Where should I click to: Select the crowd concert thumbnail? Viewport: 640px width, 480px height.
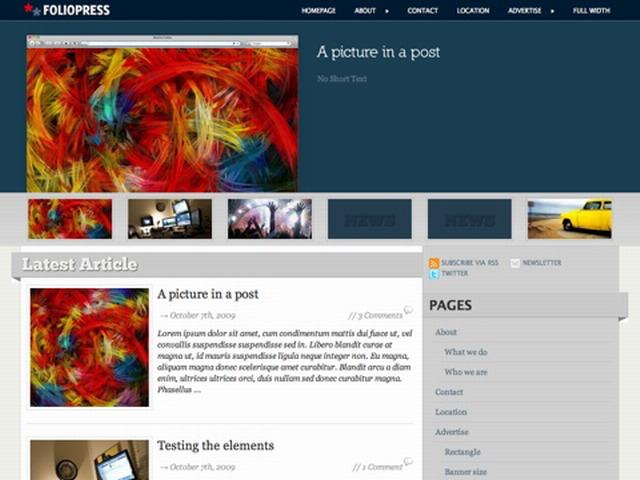click(270, 219)
